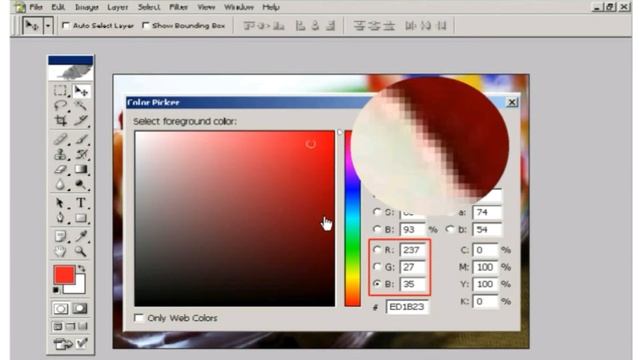
Task: Select the Zoom magnifier tool
Action: [x=81, y=251]
